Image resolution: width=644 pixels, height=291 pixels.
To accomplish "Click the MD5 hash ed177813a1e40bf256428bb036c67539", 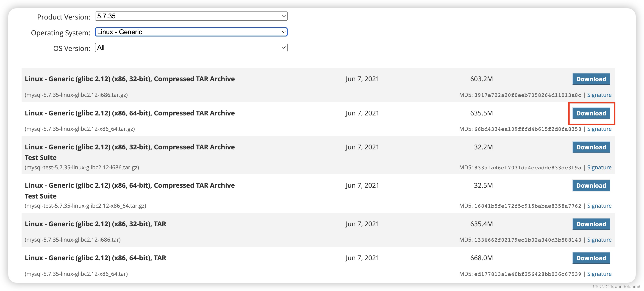I will (x=528, y=274).
